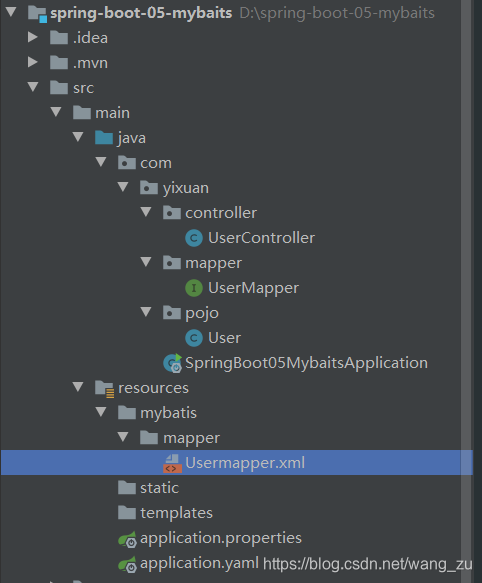
Task: Collapse the yixuan package
Action: pos(123,187)
